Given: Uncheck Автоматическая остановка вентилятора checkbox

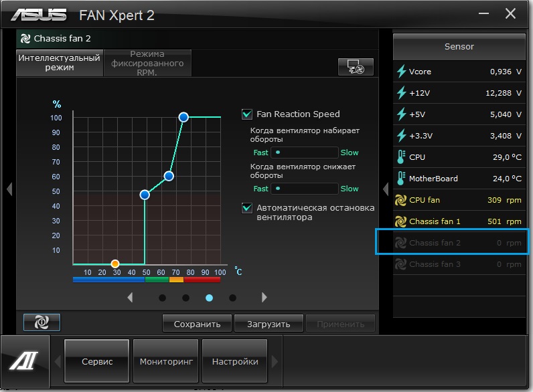Looking at the screenshot, I should [247, 208].
